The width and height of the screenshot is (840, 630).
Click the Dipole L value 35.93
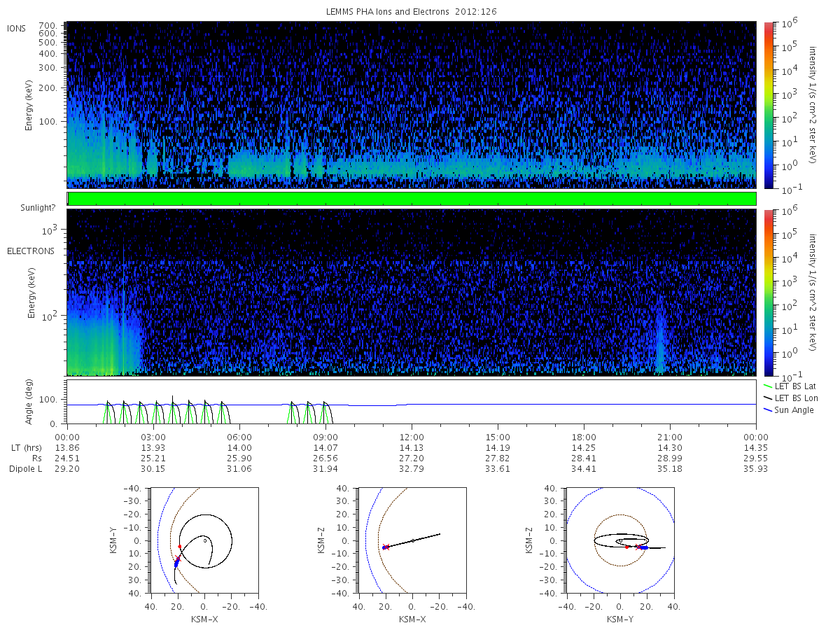coord(756,469)
